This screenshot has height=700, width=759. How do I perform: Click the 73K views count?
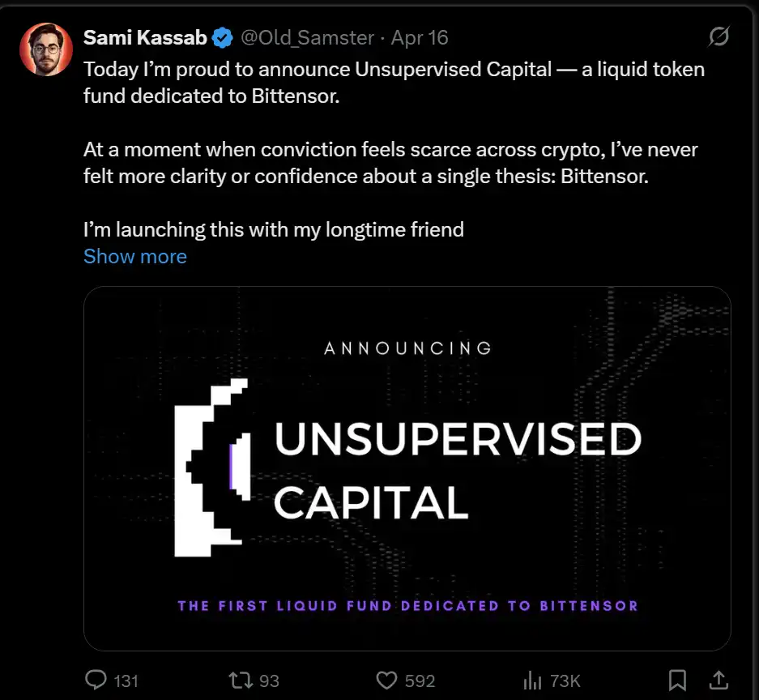coord(564,681)
